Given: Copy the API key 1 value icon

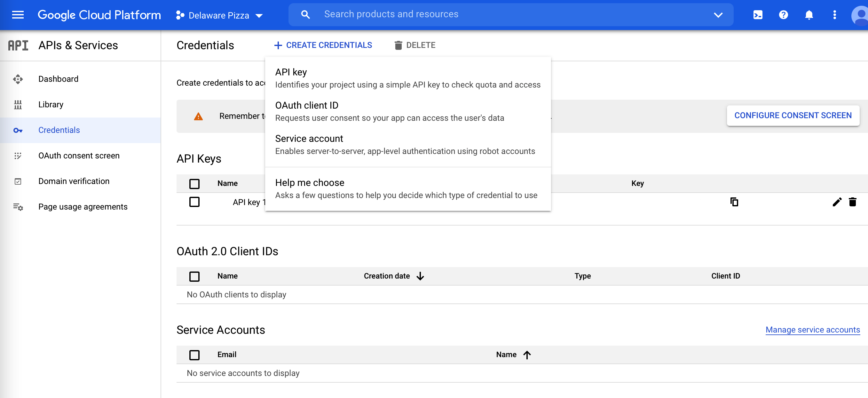Looking at the screenshot, I should (x=734, y=202).
